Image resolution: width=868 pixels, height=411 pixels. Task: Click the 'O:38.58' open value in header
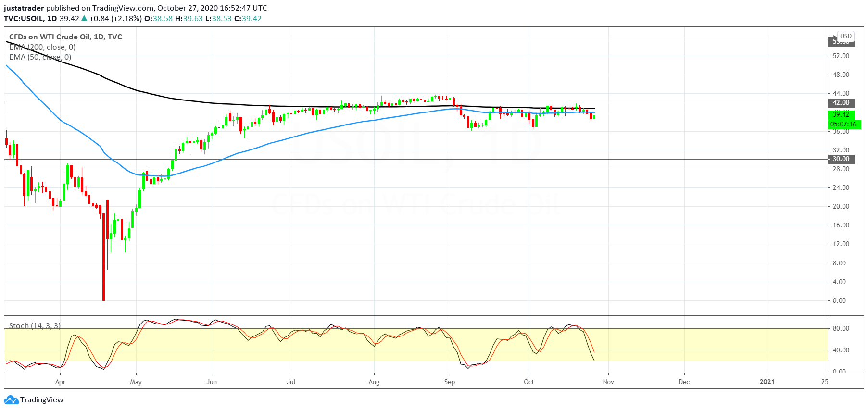click(159, 19)
